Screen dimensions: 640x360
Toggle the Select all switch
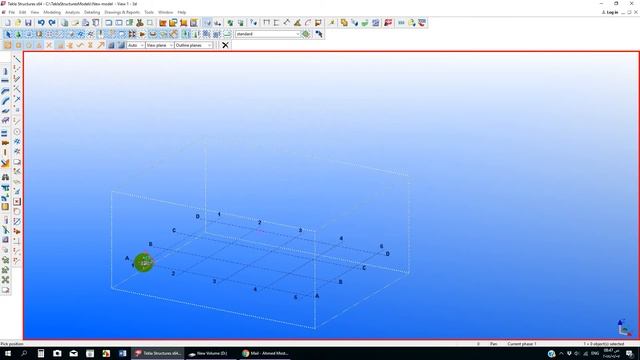[x=7, y=34]
